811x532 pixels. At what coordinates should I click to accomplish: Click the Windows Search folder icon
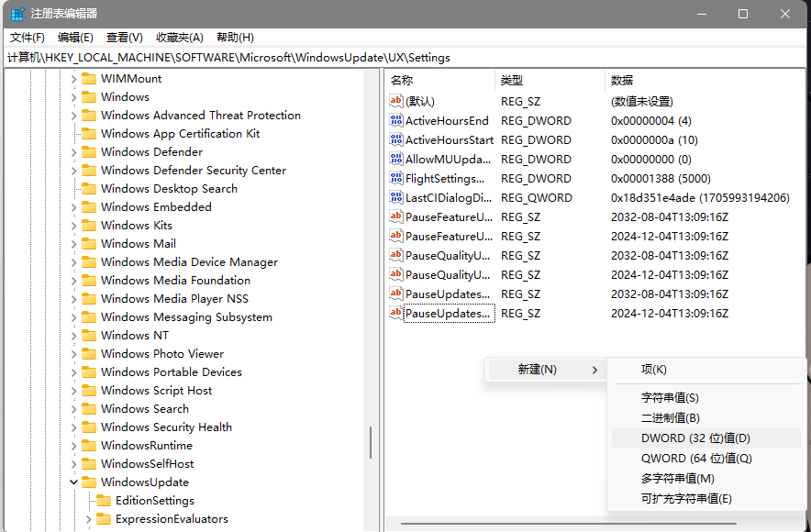tap(89, 409)
